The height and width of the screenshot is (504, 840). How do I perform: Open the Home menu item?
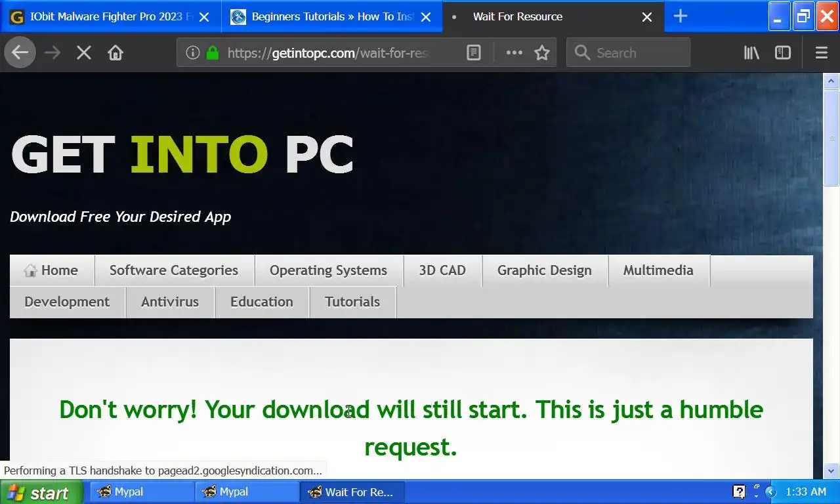click(x=52, y=270)
